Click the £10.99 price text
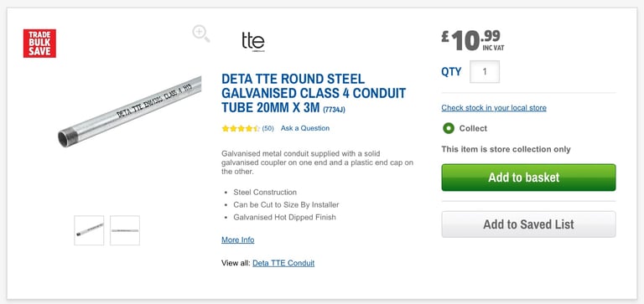This screenshot has height=304, width=644. (x=473, y=40)
